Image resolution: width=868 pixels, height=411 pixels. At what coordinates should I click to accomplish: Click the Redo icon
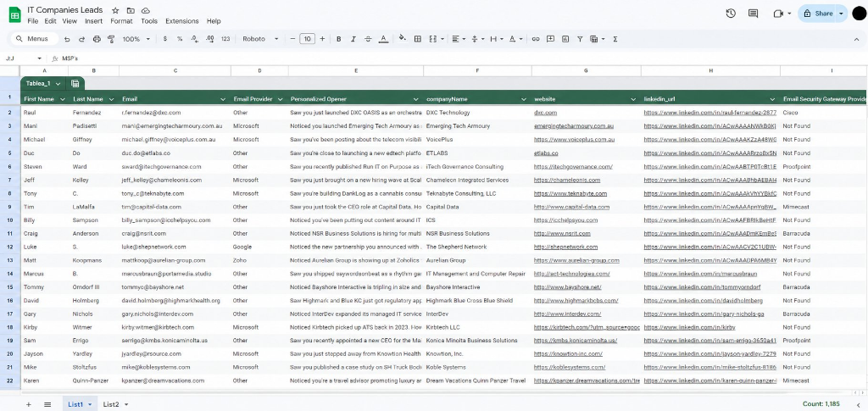82,39
